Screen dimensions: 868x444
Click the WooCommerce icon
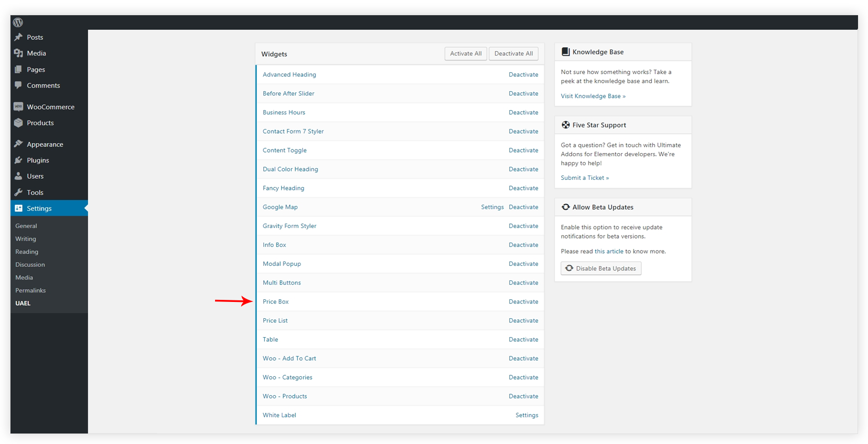(18, 106)
